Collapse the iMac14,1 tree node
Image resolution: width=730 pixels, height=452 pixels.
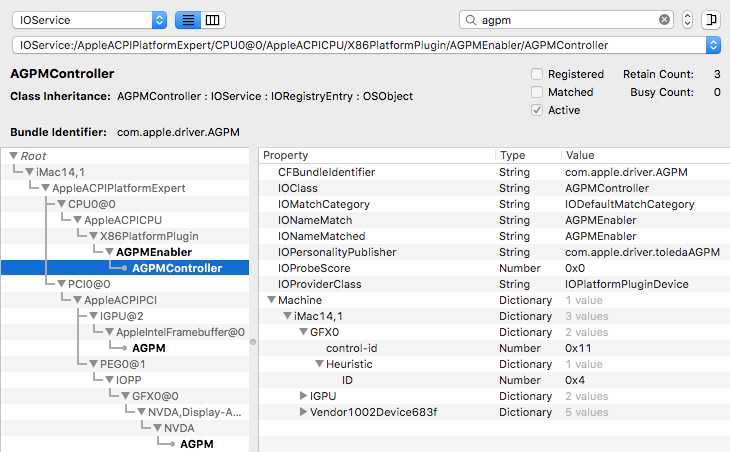pyautogui.click(x=29, y=172)
